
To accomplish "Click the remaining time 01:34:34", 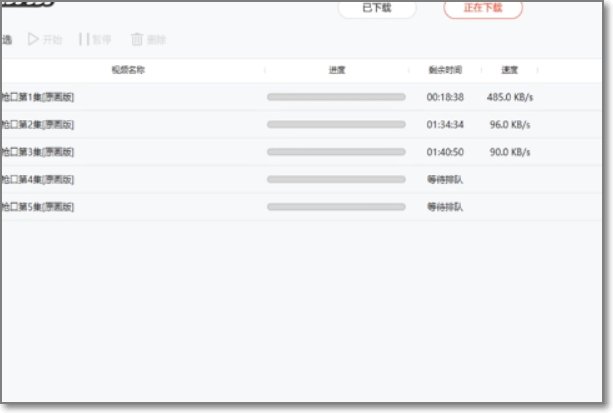I will pyautogui.click(x=445, y=124).
